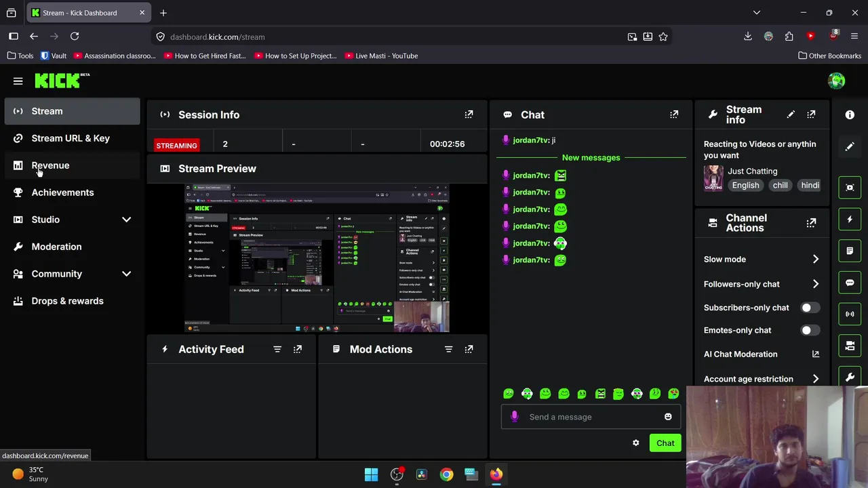Open the Moderation page
Screen dimensions: 868x488
(x=73, y=247)
